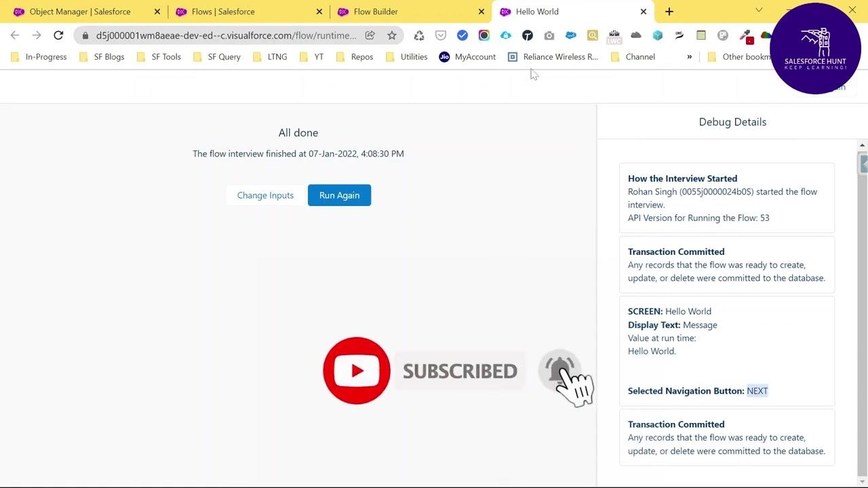Viewport: 868px width, 488px height.
Task: Open the SF Query bookmark folder
Action: (217, 57)
